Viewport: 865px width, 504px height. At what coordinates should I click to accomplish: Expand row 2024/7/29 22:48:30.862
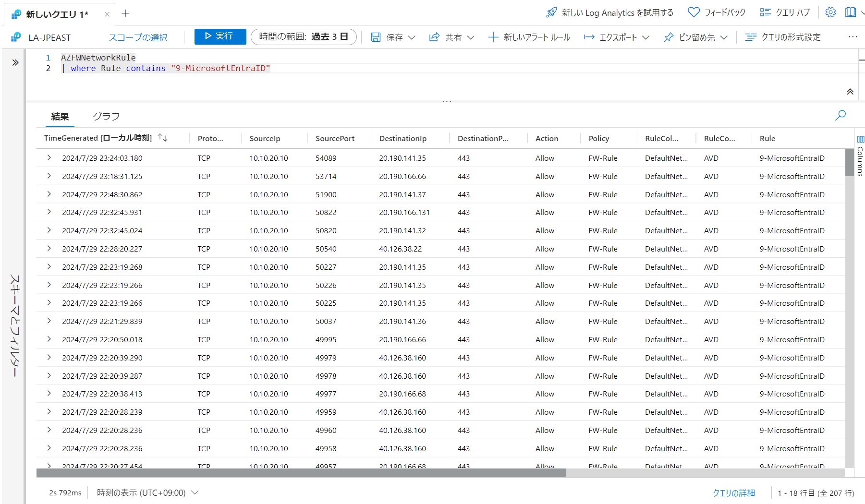click(x=49, y=194)
